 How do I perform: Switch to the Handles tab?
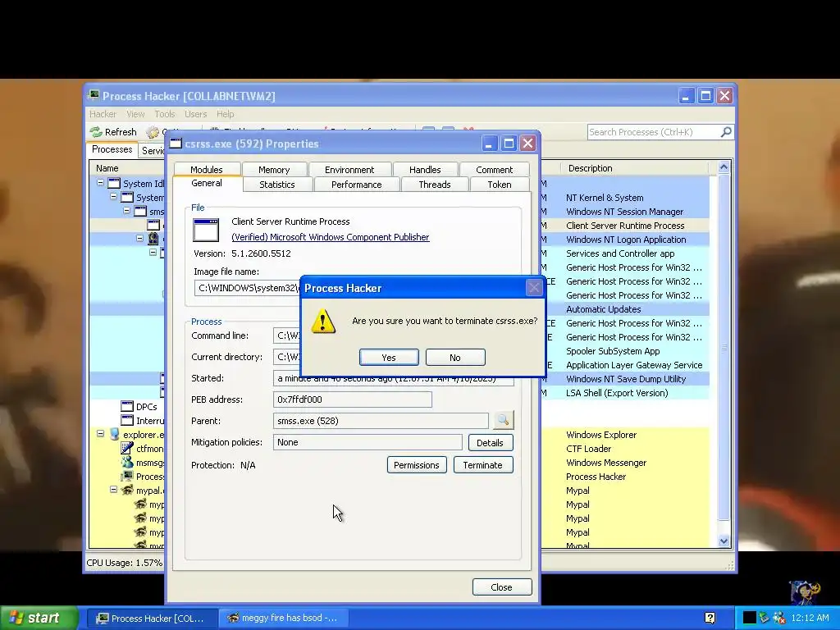click(x=425, y=169)
